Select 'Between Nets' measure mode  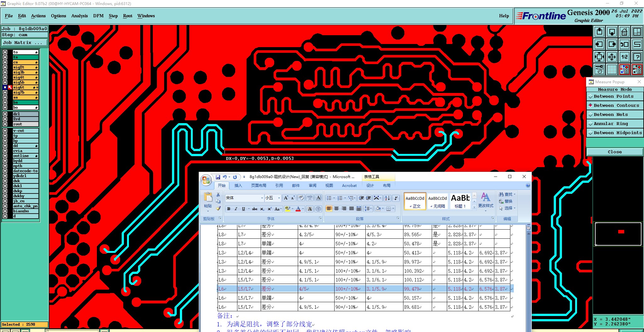[x=615, y=115]
